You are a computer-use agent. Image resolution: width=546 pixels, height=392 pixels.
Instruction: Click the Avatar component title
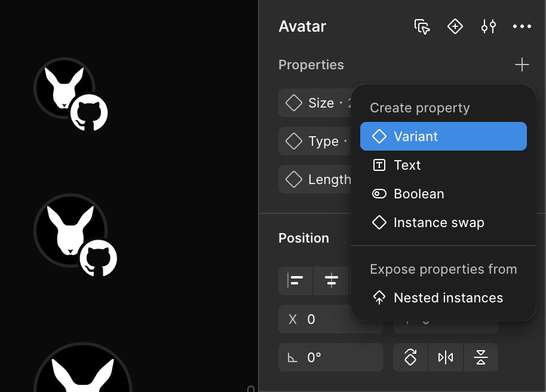coord(302,26)
